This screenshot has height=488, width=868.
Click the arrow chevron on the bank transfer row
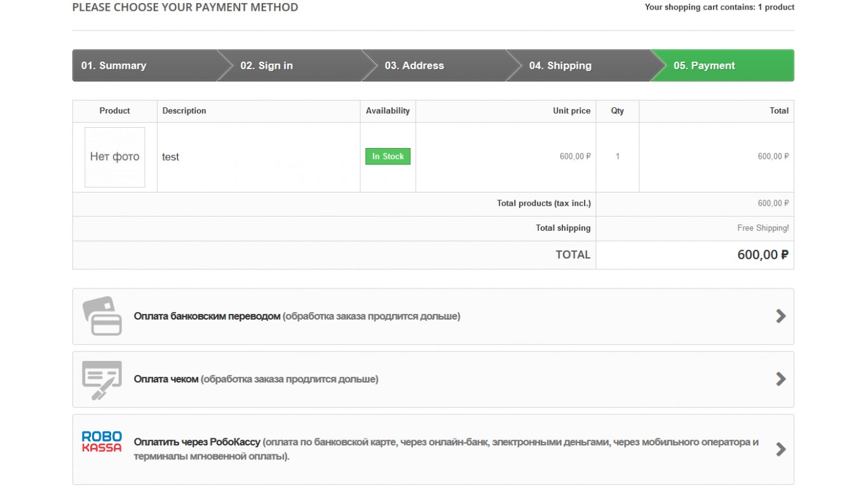click(x=781, y=316)
